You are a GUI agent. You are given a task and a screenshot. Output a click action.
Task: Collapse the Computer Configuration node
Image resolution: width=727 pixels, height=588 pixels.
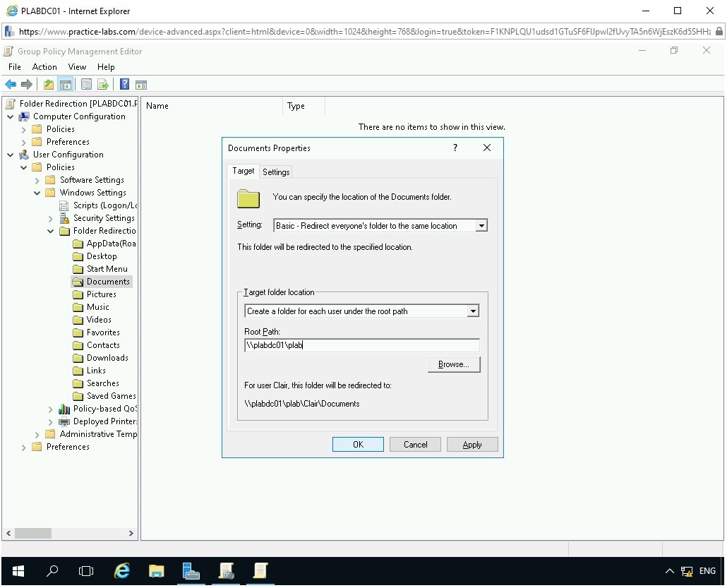click(x=10, y=116)
